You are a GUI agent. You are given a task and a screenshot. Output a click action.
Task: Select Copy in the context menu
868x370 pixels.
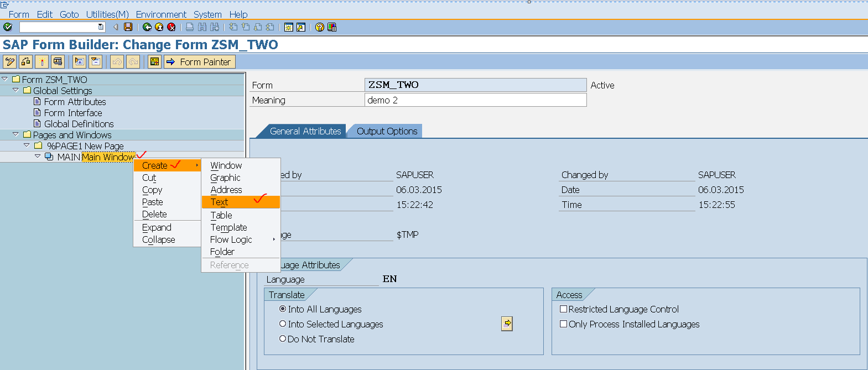point(167,190)
